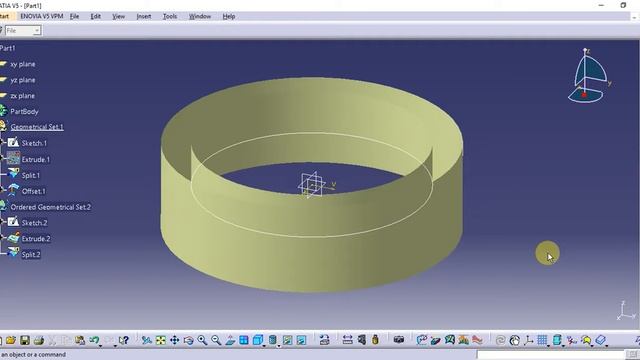Click the blue plane icon at toolbar end
The height and width of the screenshot is (360, 640).
[x=600, y=340]
